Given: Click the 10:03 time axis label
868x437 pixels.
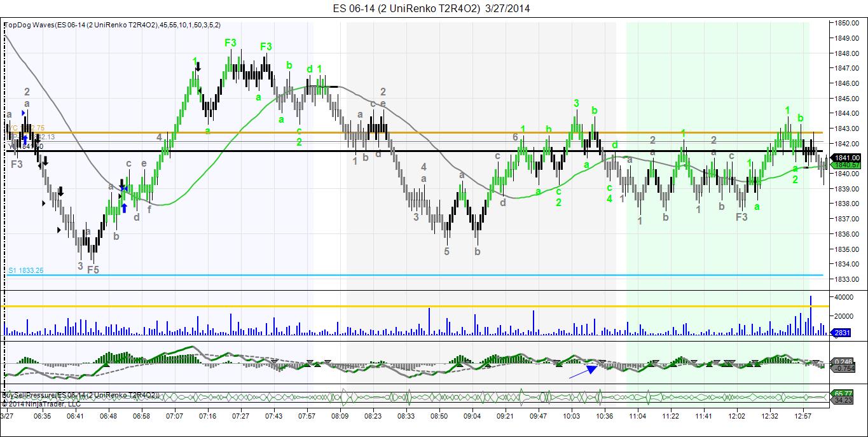Looking at the screenshot, I should [x=571, y=416].
